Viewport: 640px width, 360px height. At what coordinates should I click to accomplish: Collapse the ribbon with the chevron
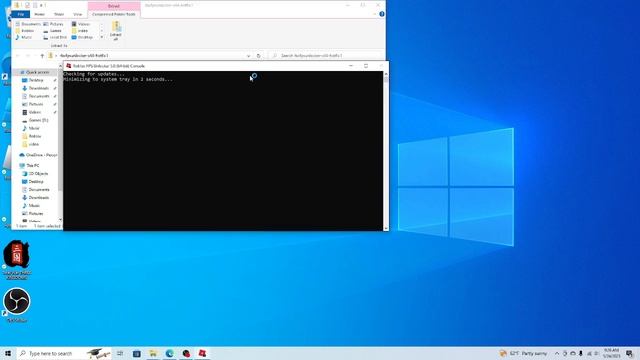(x=375, y=14)
